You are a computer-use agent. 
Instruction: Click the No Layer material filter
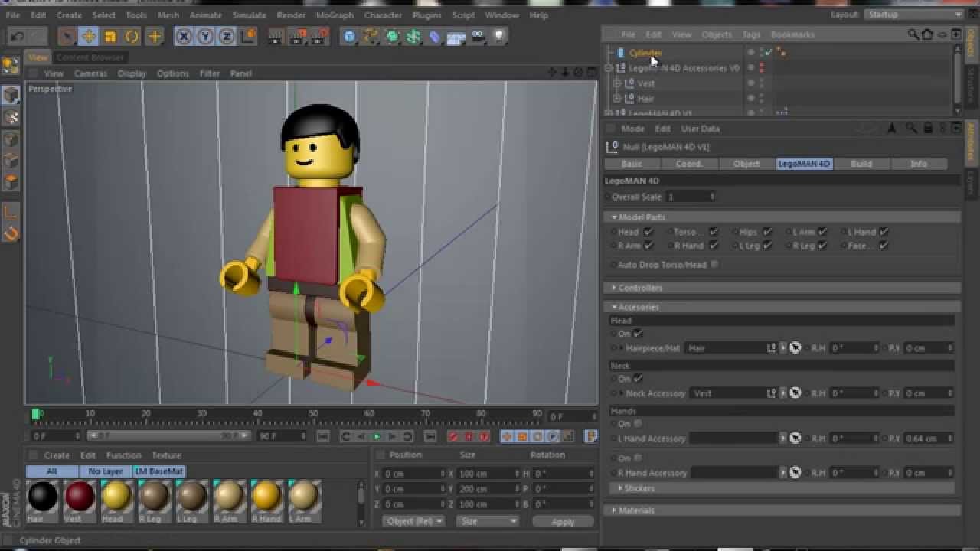pos(106,471)
